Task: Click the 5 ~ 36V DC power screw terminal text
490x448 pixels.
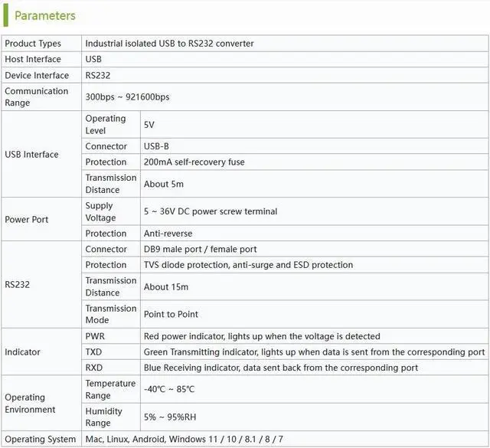Action: point(211,211)
